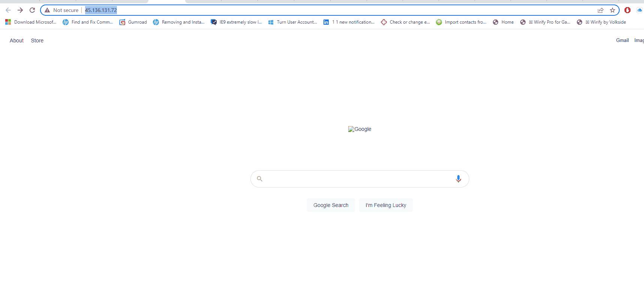
Task: Go to Gmail link
Action: point(622,40)
